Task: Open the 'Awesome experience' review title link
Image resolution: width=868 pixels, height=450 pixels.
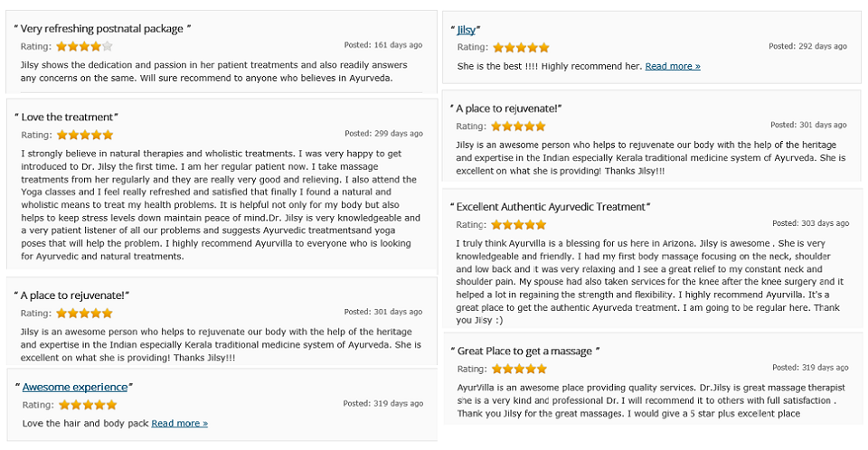Action: (75, 387)
